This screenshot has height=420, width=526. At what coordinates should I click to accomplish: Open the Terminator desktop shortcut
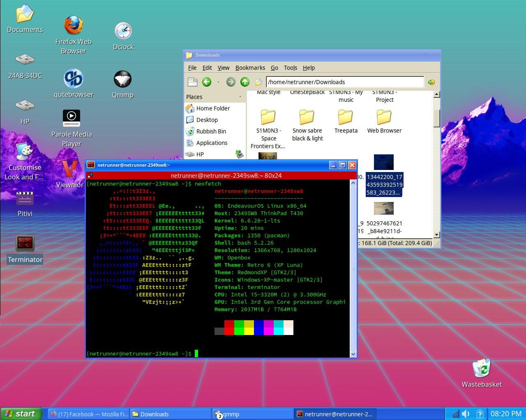tap(25, 243)
